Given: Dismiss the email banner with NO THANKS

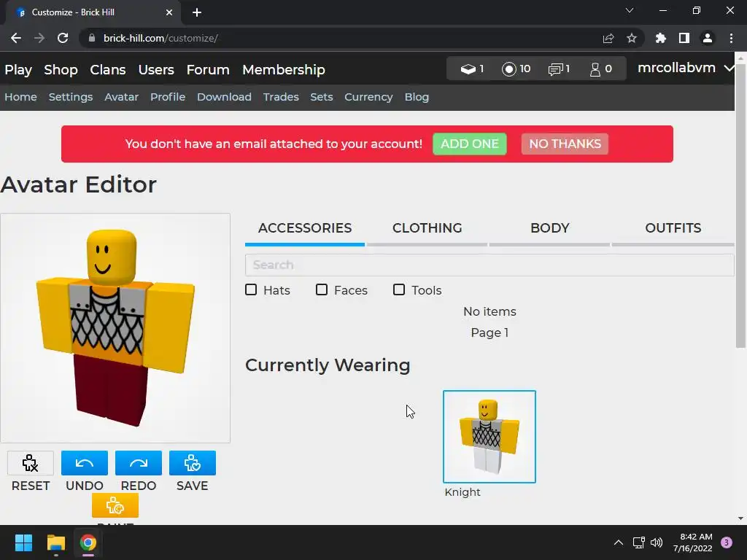Looking at the screenshot, I should [x=565, y=144].
